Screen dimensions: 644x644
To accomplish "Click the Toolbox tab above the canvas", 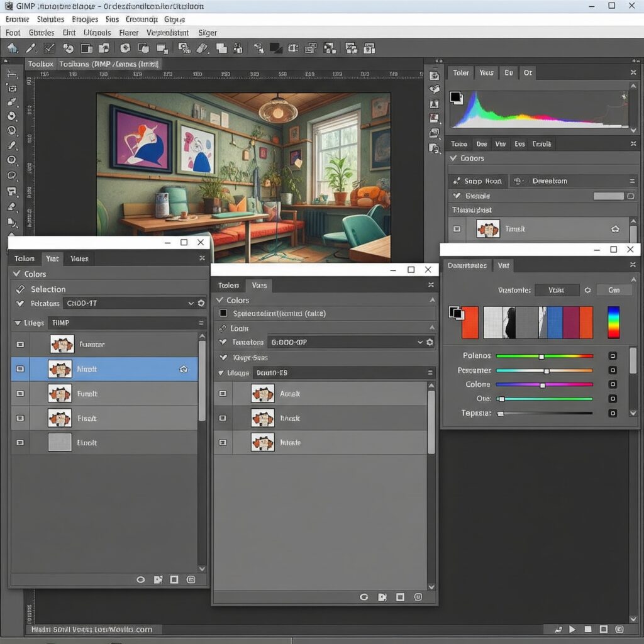I will tap(40, 64).
